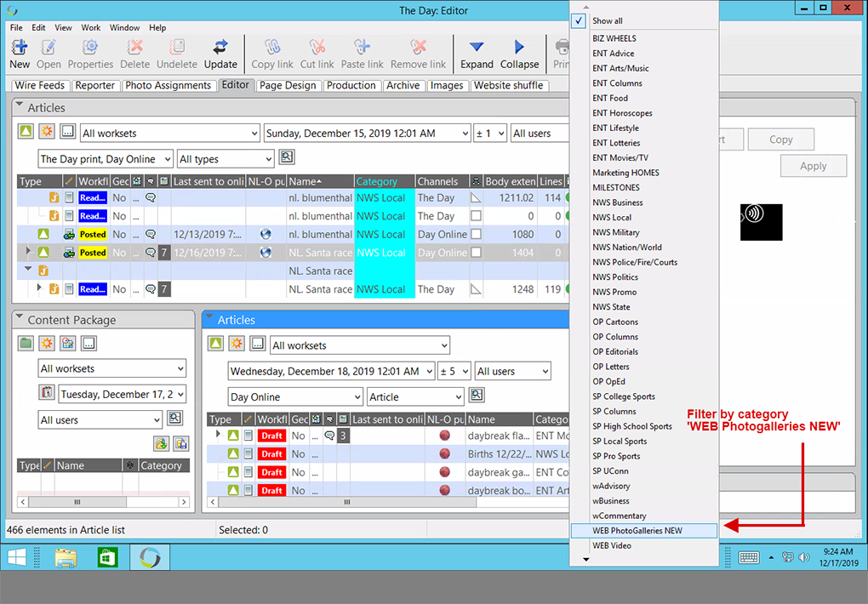Tick checkbox in 12/13/2019 Posted row

point(476,234)
